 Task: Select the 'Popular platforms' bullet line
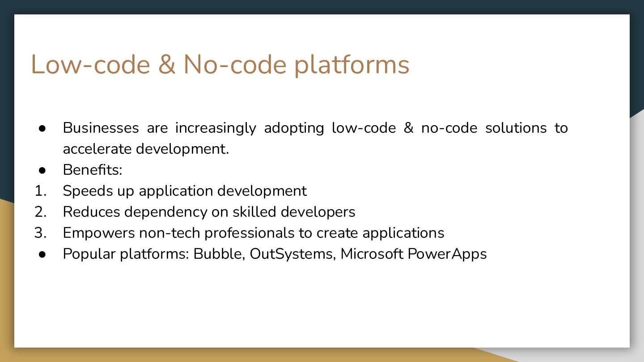[275, 254]
